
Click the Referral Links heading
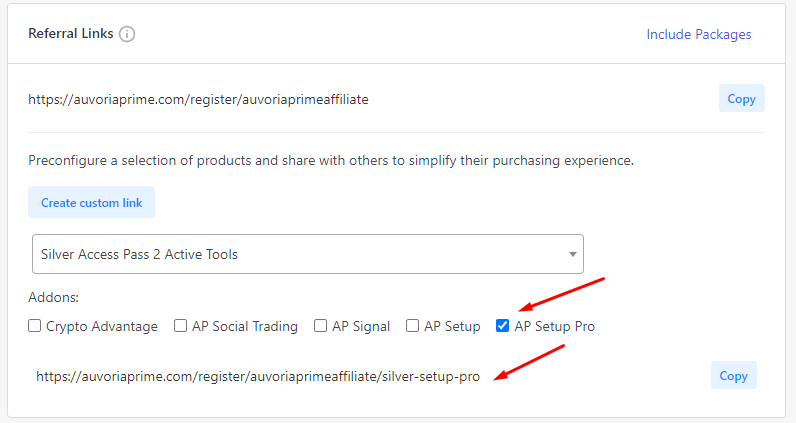point(70,33)
